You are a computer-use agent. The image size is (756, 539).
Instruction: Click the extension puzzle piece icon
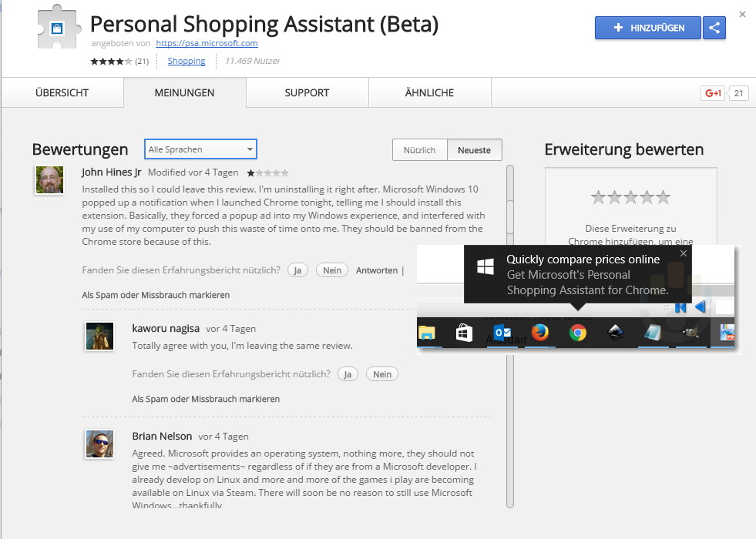coord(59,27)
